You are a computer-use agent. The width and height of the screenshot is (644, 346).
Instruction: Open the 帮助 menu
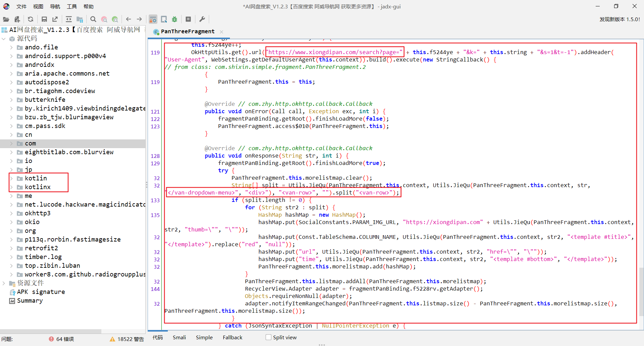pos(88,6)
